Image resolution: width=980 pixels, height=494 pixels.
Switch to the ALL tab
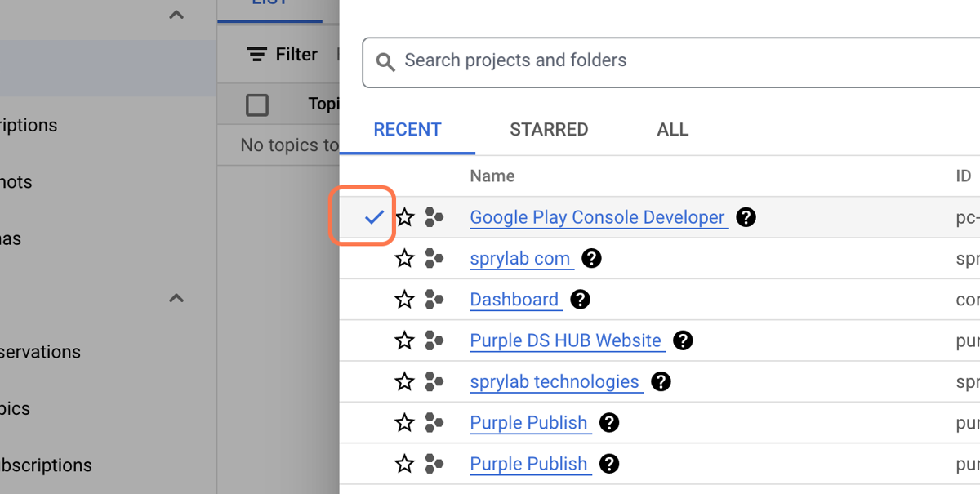click(673, 130)
